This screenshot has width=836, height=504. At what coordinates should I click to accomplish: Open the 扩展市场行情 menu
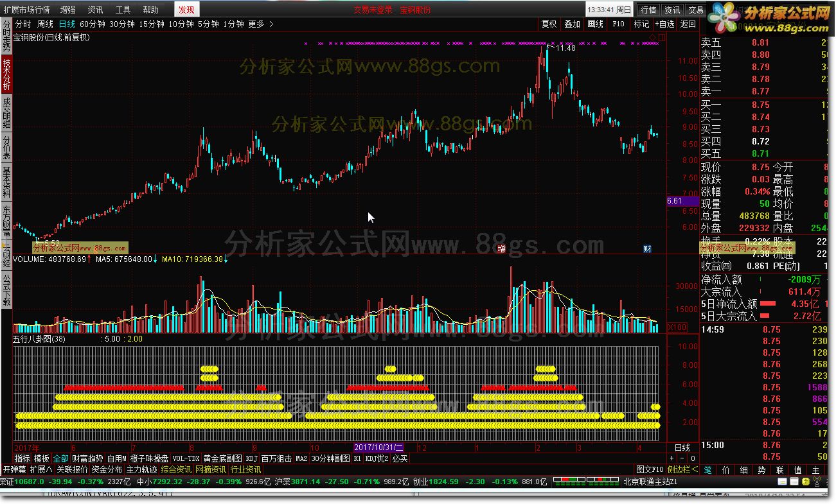click(x=26, y=10)
